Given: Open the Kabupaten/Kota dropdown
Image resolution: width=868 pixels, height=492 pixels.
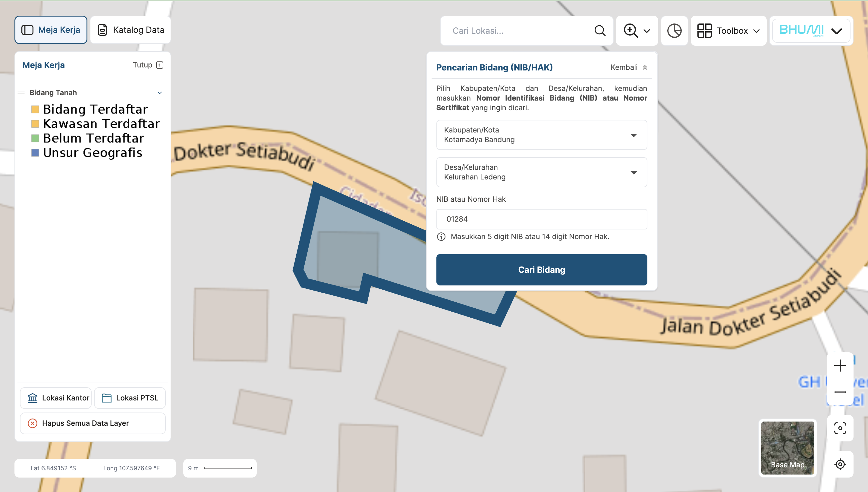Looking at the screenshot, I should (541, 135).
